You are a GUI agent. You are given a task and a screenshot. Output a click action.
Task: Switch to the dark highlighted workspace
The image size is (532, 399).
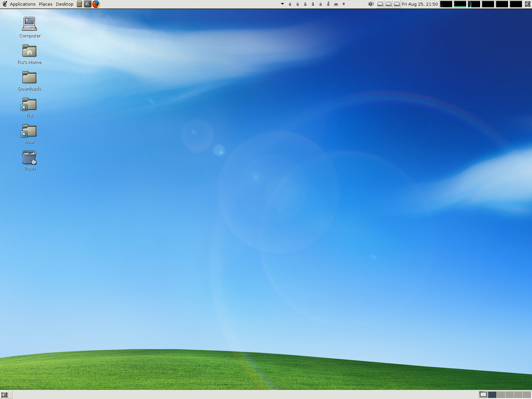(492, 395)
